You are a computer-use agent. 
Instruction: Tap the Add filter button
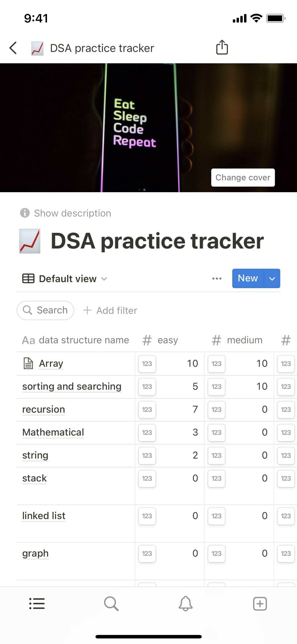110,310
